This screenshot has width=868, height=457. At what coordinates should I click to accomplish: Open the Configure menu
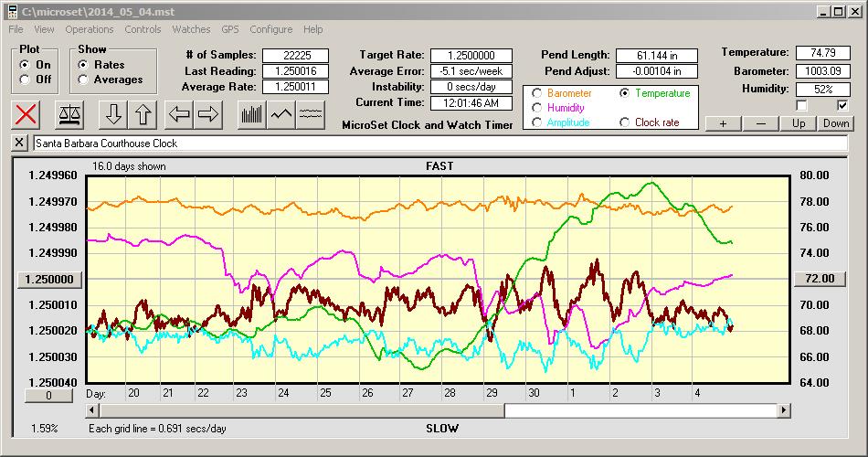271,29
